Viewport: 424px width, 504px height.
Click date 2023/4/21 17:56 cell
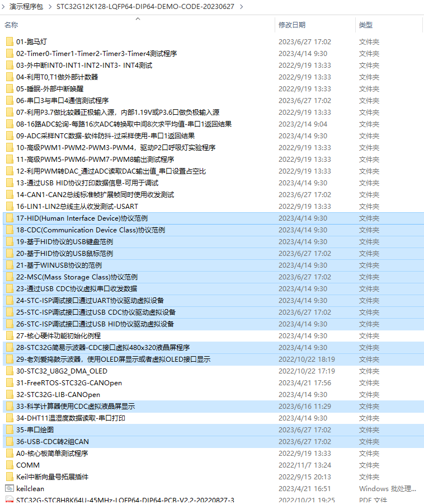[305, 383]
